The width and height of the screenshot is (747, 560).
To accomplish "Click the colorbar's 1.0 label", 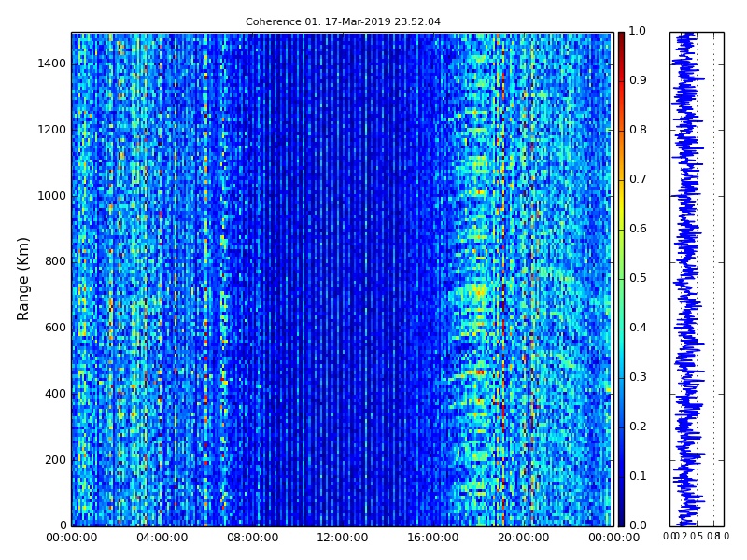I will (x=638, y=31).
